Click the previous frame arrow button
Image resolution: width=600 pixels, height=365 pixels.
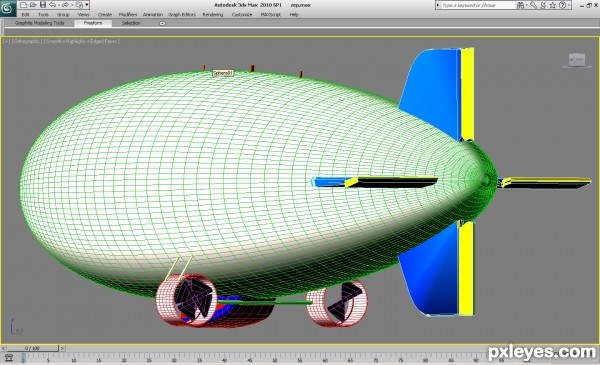coord(3,349)
